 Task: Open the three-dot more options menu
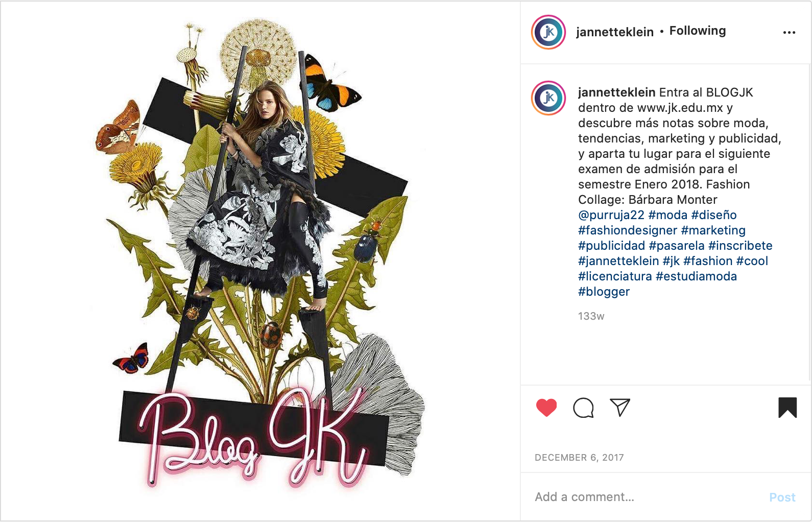(789, 32)
